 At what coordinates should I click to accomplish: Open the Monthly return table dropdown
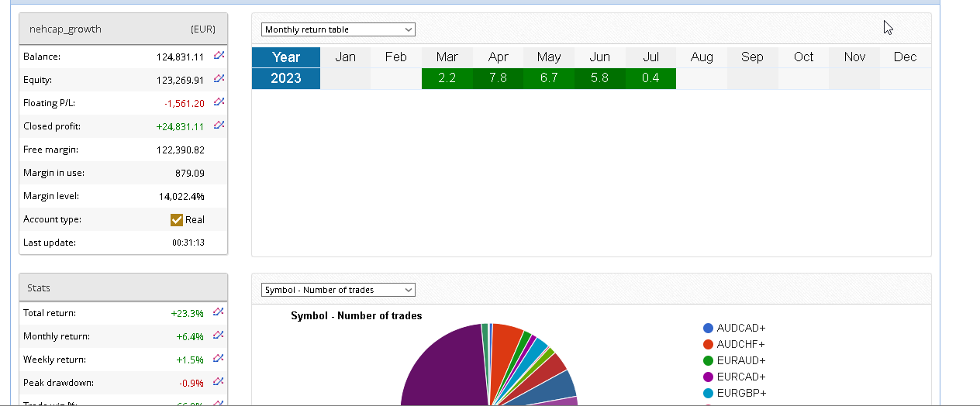pos(338,29)
